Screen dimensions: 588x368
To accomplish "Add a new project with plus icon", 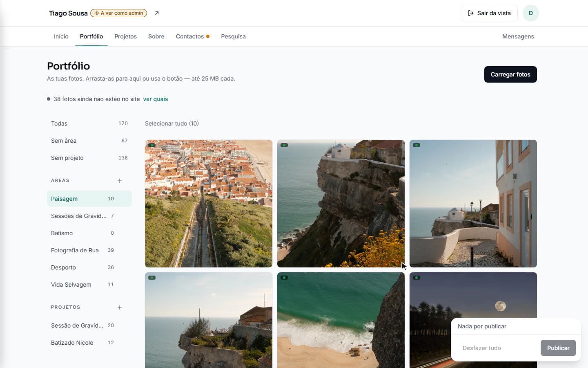I will click(x=120, y=307).
